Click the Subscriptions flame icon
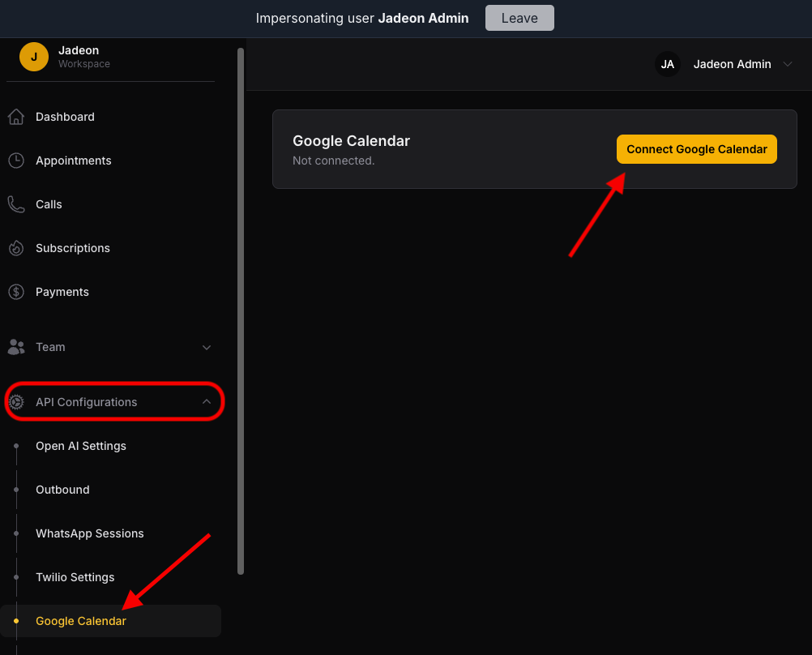 pos(16,248)
